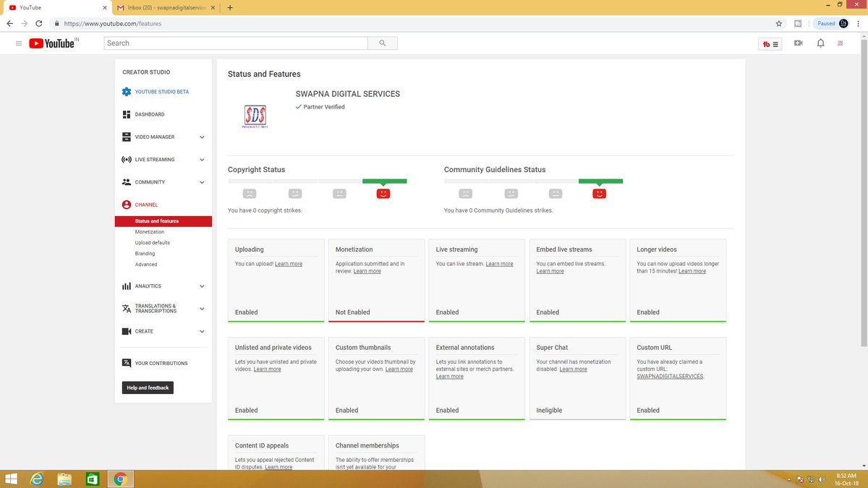Click Learn more in Live streaming card
The height and width of the screenshot is (488, 868).
click(499, 264)
